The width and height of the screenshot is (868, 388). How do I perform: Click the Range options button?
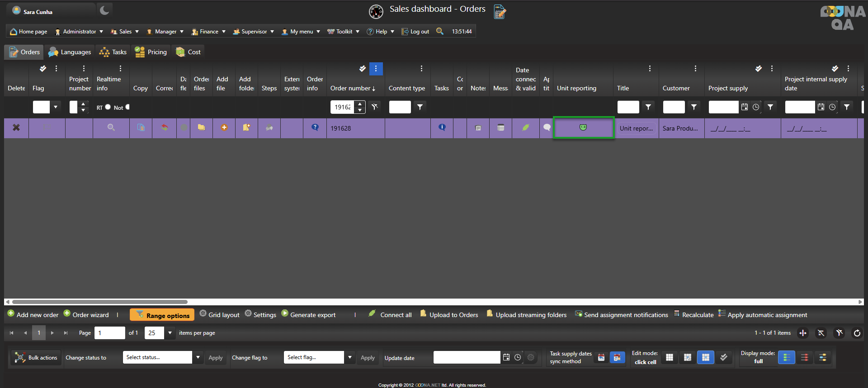point(162,315)
